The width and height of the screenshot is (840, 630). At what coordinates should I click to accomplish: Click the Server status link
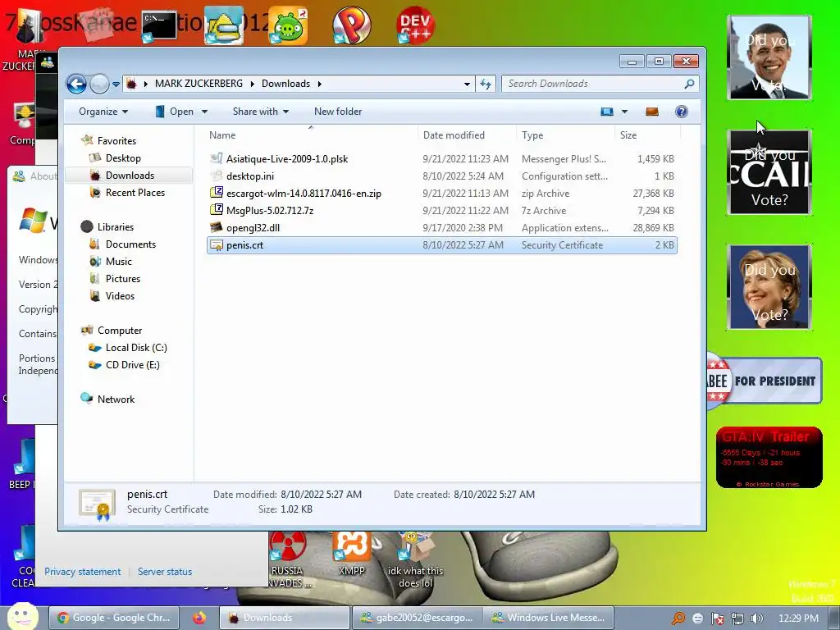[x=164, y=572]
